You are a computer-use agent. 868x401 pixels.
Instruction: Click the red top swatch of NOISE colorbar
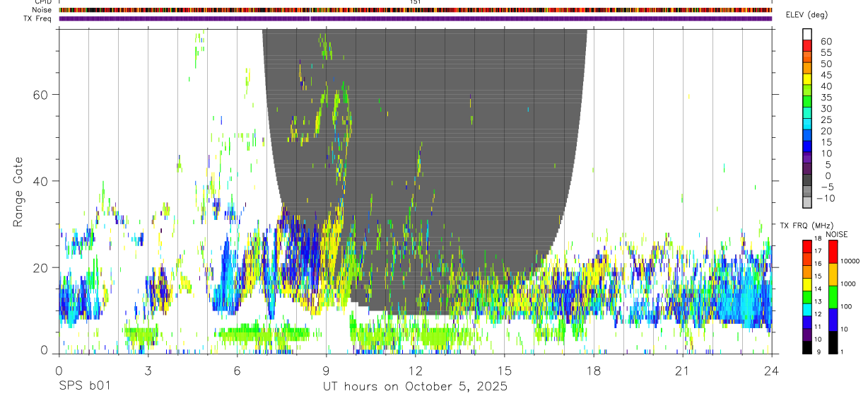click(832, 252)
